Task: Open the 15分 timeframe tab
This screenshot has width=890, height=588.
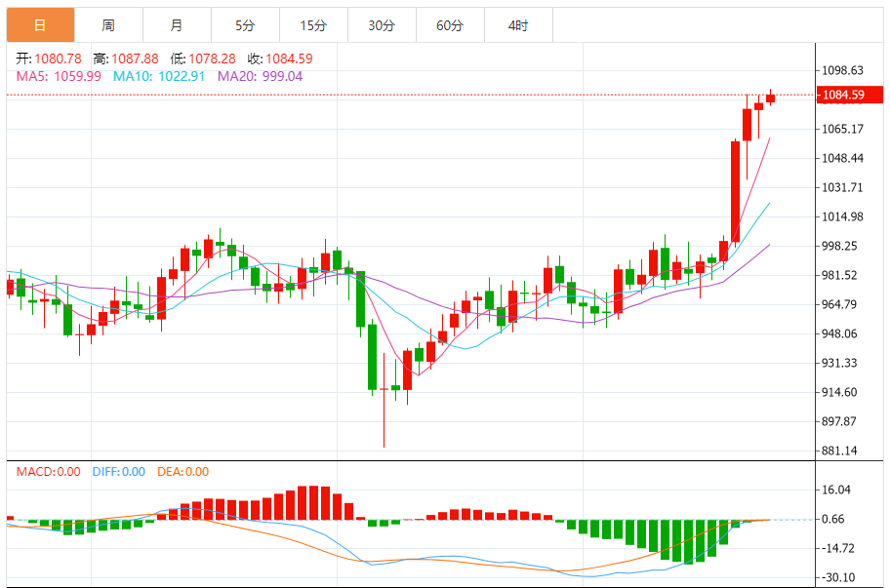Action: pyautogui.click(x=313, y=25)
